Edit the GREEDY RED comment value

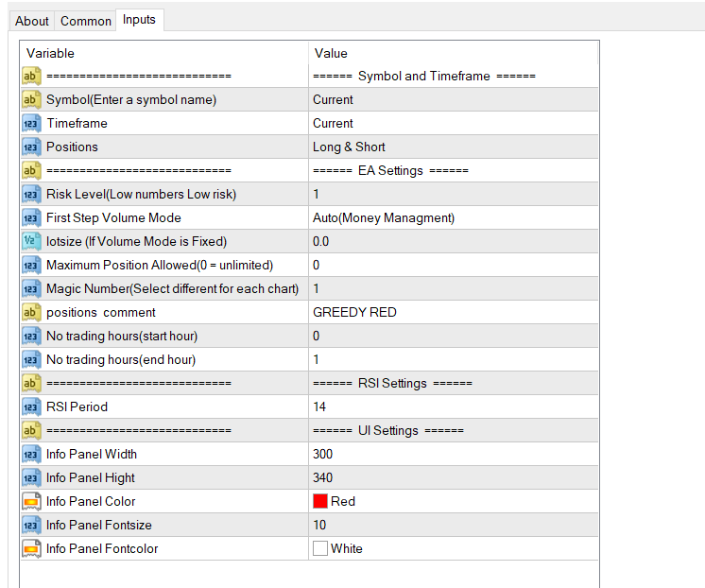click(x=454, y=312)
